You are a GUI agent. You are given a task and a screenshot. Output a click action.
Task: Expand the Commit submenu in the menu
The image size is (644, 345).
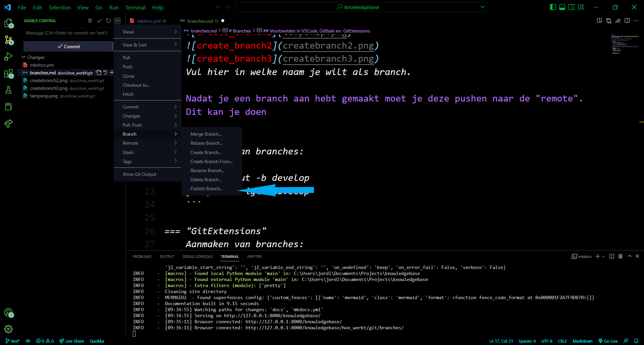[x=148, y=107]
